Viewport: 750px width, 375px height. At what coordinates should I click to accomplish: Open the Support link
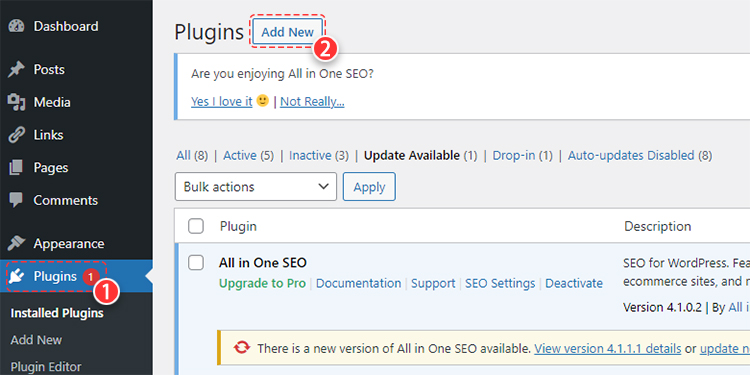(x=433, y=283)
